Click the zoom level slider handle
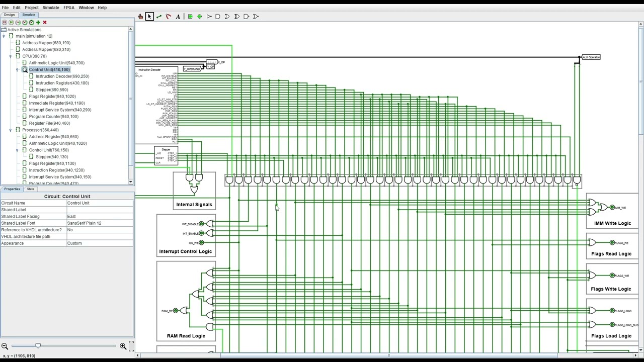The image size is (644, 362). (x=38, y=346)
